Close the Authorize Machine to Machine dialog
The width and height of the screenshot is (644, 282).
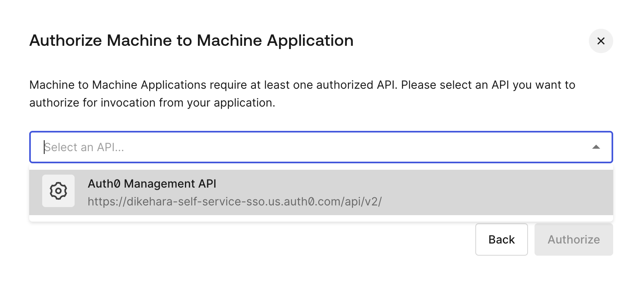point(601,41)
